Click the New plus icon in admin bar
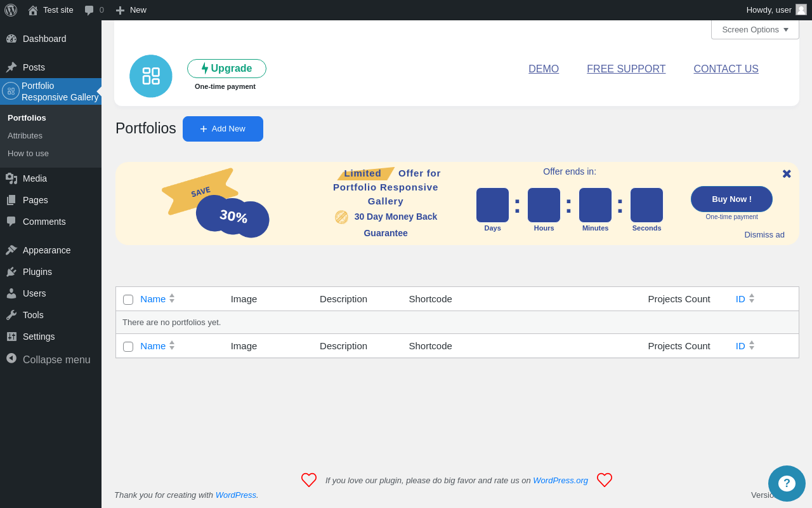This screenshot has height=508, width=812. (x=120, y=10)
